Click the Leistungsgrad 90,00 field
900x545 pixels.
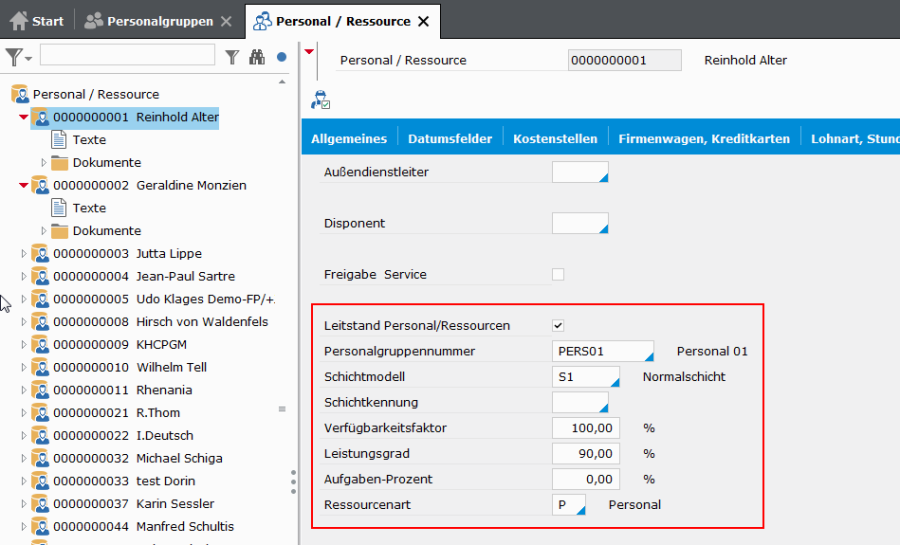click(x=585, y=454)
